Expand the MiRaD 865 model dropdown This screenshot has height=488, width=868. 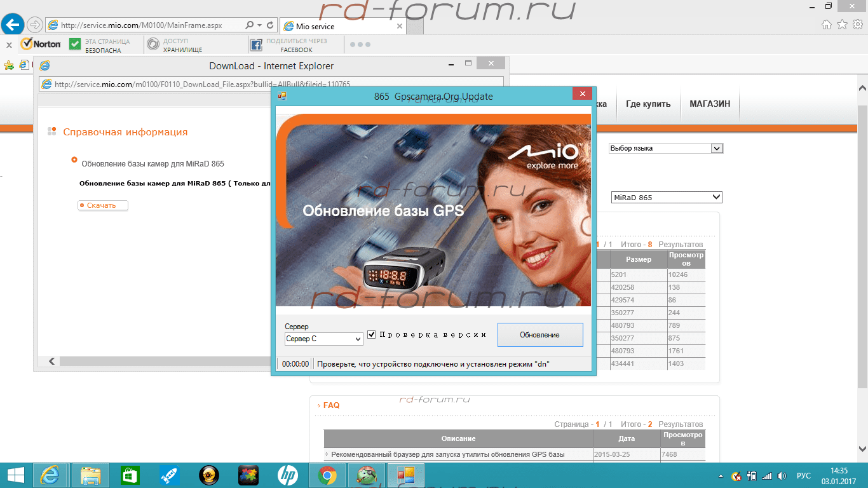(666, 198)
